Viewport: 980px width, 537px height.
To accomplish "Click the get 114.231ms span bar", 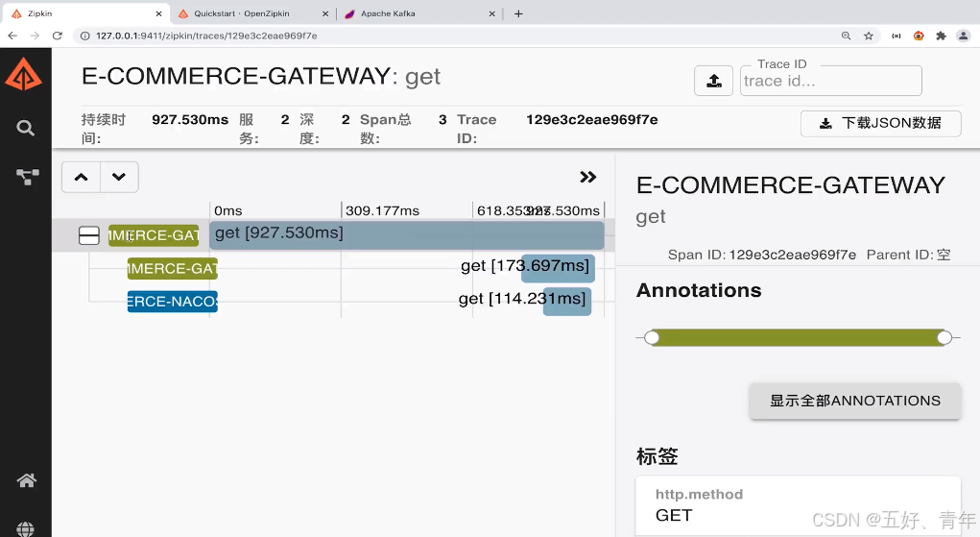I will 567,302.
